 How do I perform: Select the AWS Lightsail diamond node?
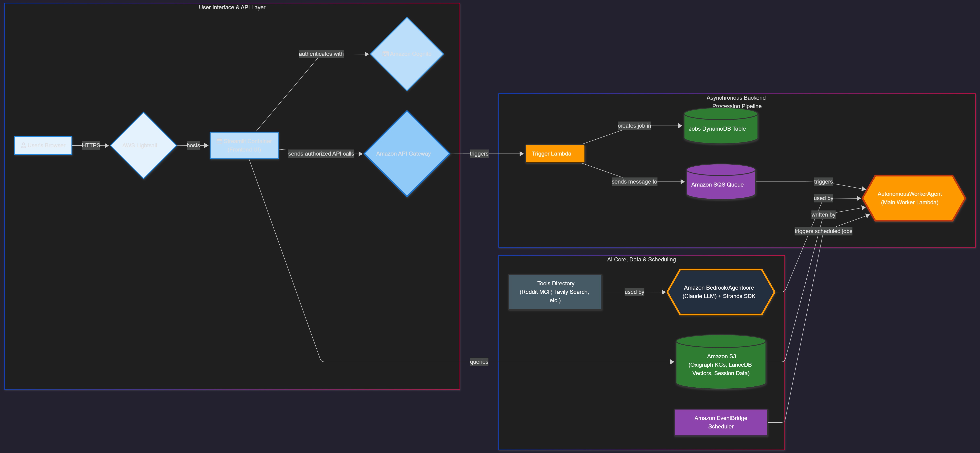[x=143, y=145]
